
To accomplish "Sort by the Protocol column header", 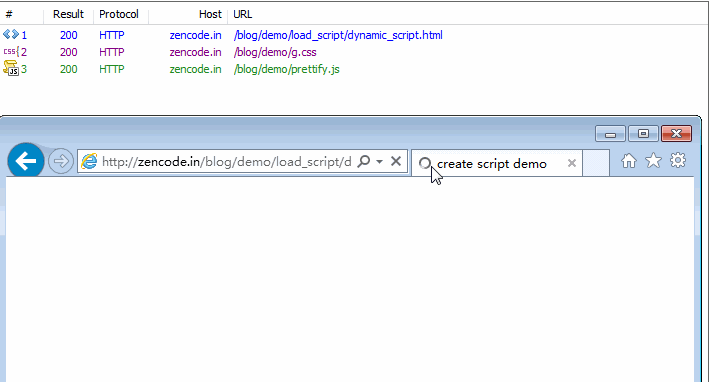I will tap(119, 14).
